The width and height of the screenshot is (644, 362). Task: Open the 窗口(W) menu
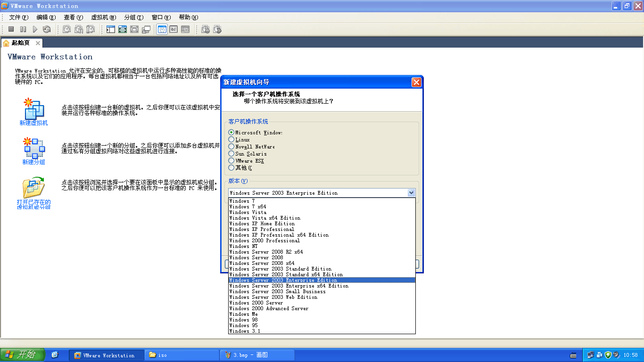[x=161, y=17]
